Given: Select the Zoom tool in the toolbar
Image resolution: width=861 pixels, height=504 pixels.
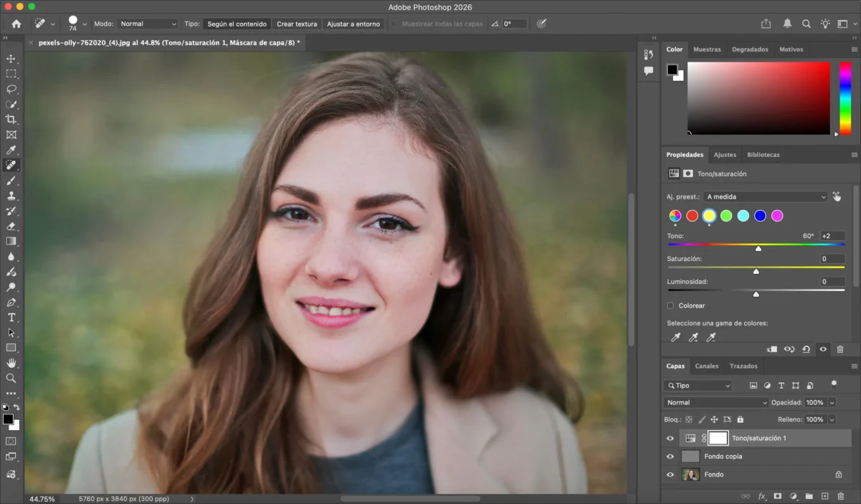Looking at the screenshot, I should (11, 378).
